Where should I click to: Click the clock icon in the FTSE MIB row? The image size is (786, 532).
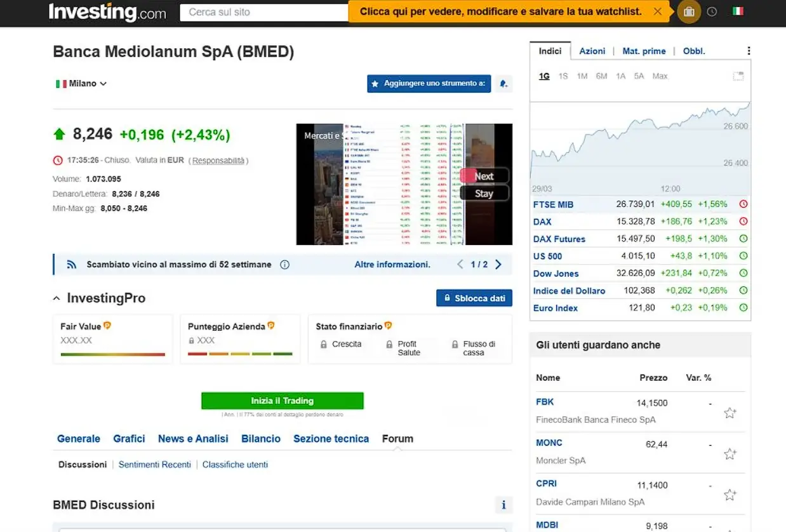743,204
